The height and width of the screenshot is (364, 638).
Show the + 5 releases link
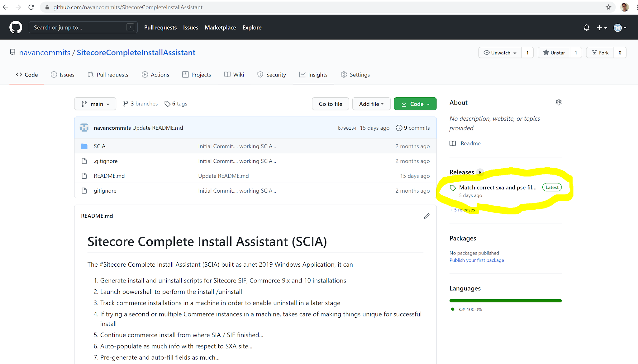(462, 210)
